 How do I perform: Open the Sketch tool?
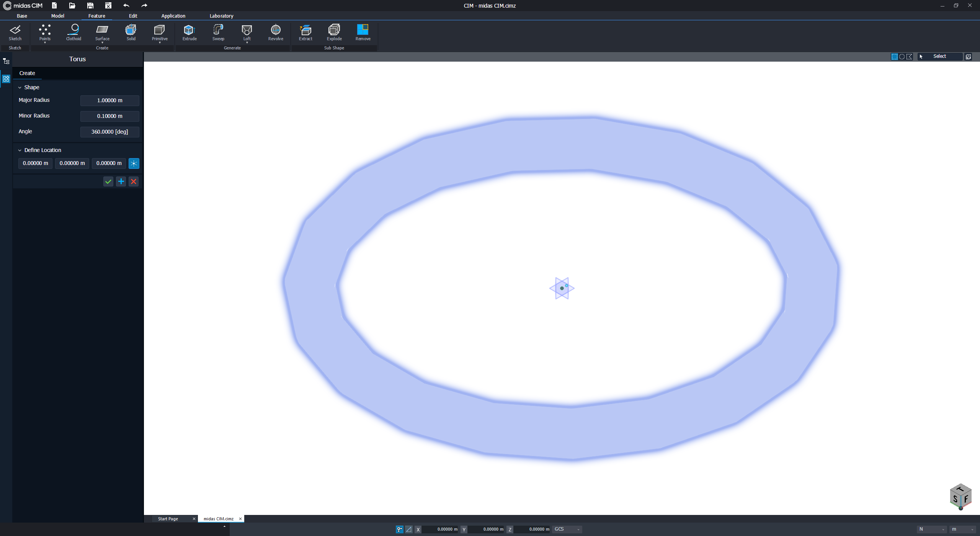(x=15, y=32)
